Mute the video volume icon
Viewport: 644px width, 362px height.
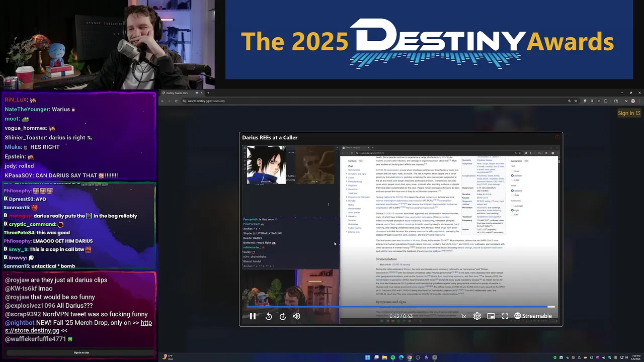pos(297,316)
